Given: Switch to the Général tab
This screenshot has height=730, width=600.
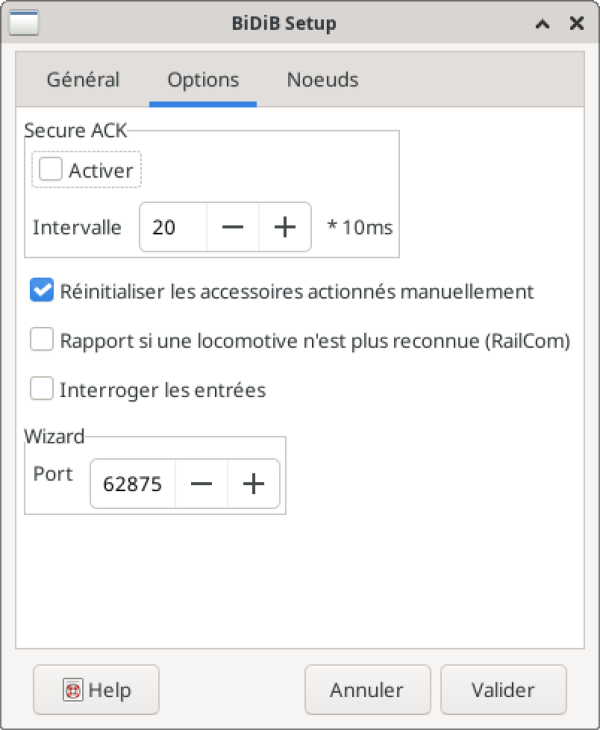Looking at the screenshot, I should click(83, 80).
